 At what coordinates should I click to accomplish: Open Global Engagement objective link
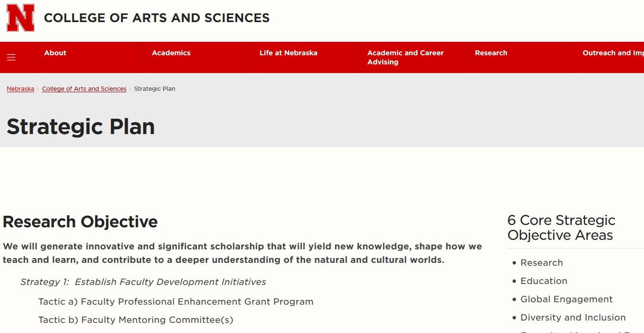click(566, 299)
